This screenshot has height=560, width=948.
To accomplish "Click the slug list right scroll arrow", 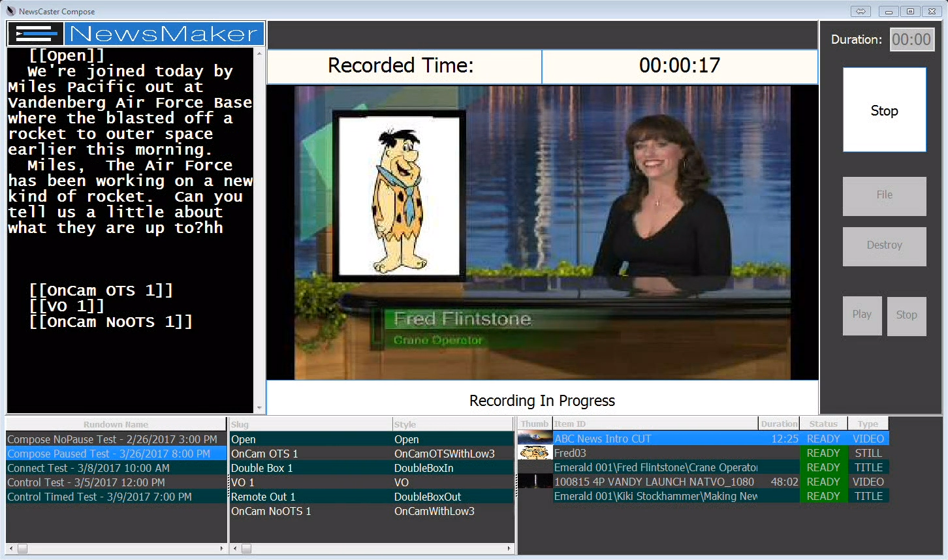I will coord(509,549).
